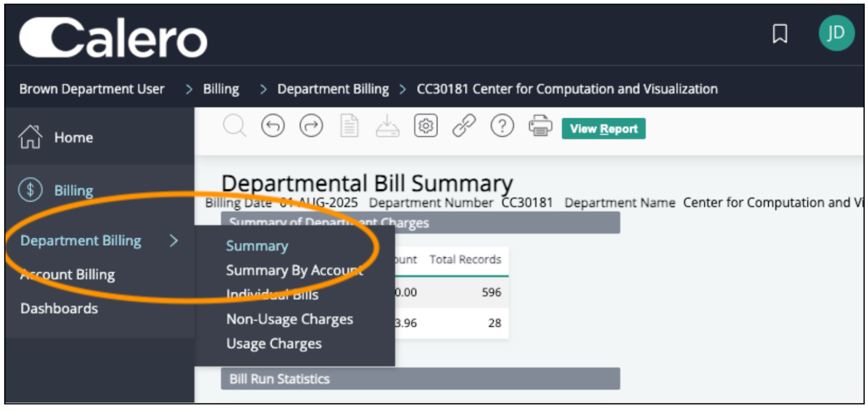The height and width of the screenshot is (410, 868).
Task: Select Summary By Account from submenu
Action: pyautogui.click(x=294, y=270)
